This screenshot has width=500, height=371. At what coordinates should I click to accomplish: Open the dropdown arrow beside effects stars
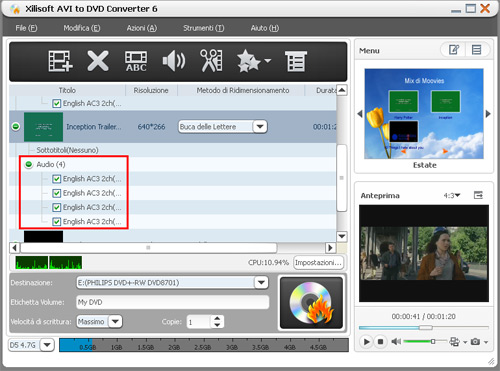[267, 61]
